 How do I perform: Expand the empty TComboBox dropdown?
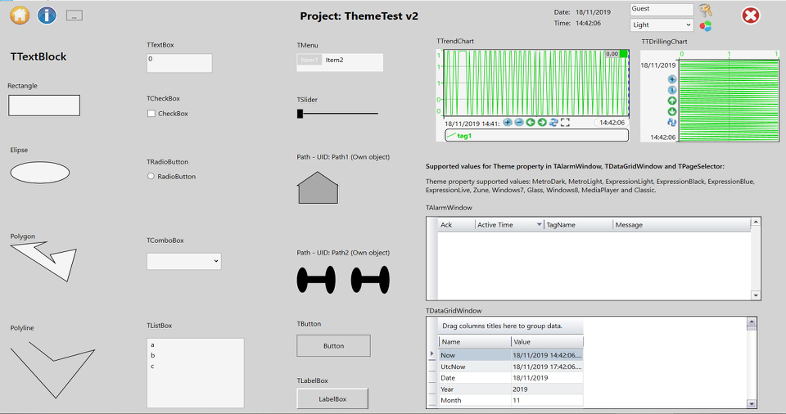click(x=184, y=261)
